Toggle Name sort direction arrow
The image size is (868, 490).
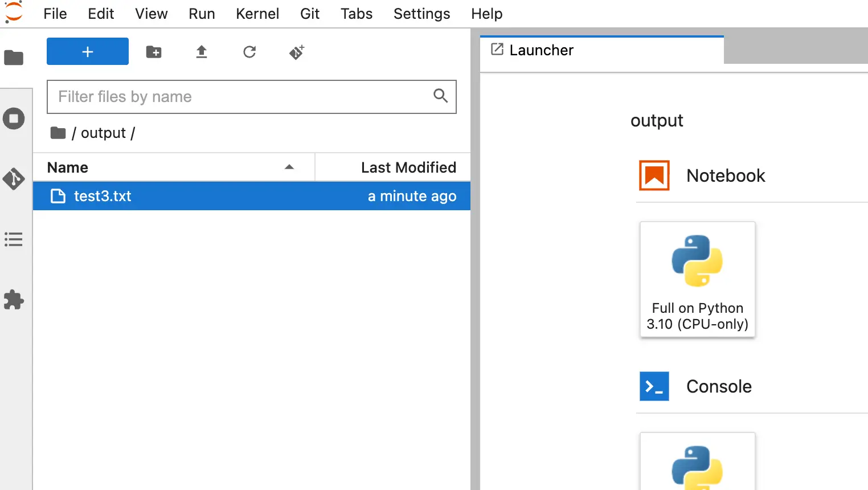289,167
